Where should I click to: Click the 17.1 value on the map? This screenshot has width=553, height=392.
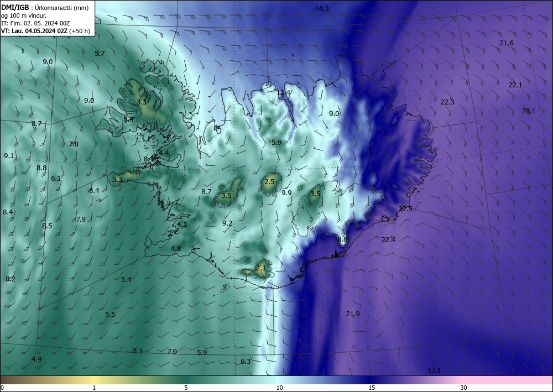(x=434, y=370)
